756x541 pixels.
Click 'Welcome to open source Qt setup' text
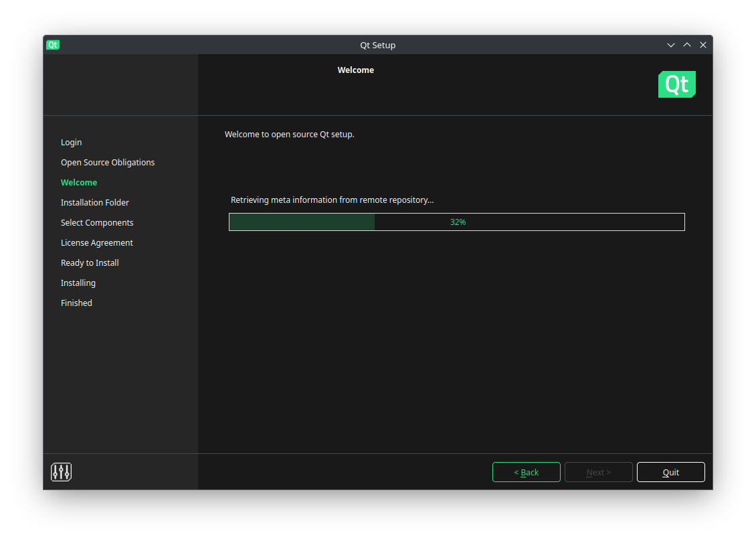point(289,134)
